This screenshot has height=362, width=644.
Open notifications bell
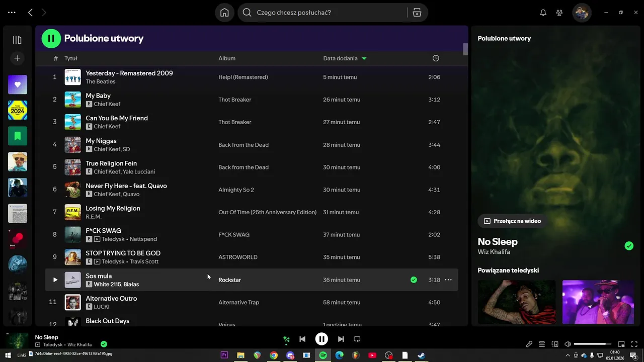coord(543,13)
